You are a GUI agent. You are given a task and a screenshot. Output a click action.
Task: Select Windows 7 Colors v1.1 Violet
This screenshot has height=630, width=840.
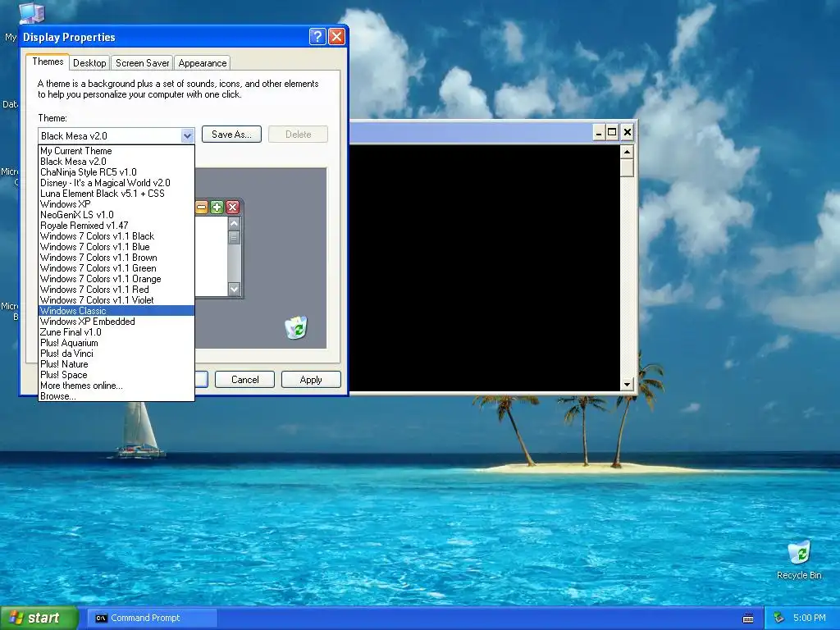116,300
